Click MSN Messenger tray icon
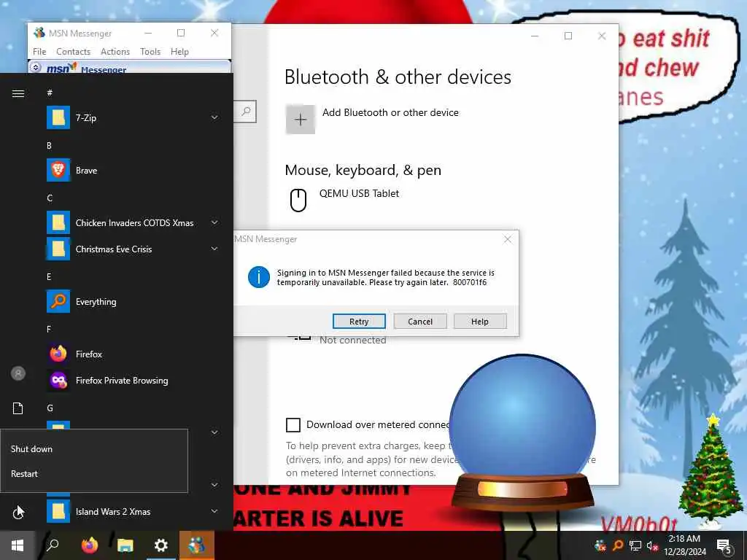 600,545
